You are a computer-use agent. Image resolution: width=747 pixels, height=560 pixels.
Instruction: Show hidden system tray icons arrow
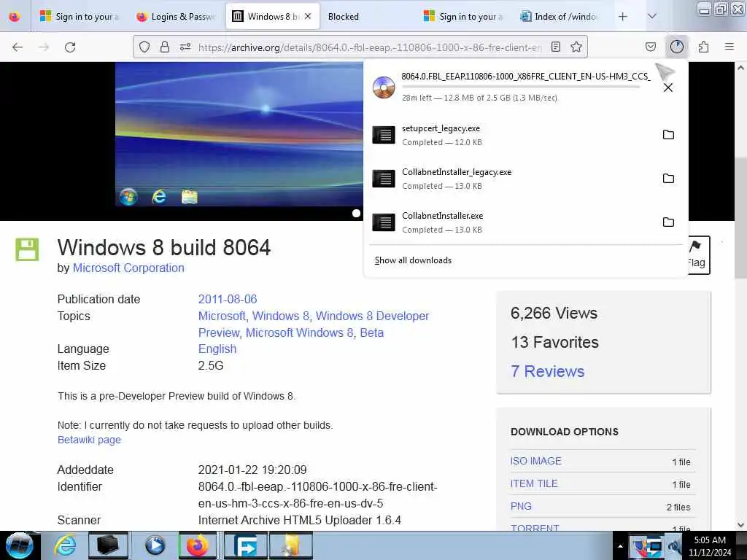click(620, 547)
